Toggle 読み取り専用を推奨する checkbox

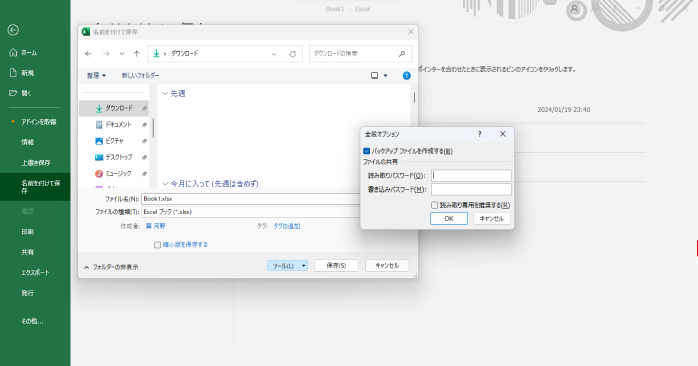click(x=434, y=205)
